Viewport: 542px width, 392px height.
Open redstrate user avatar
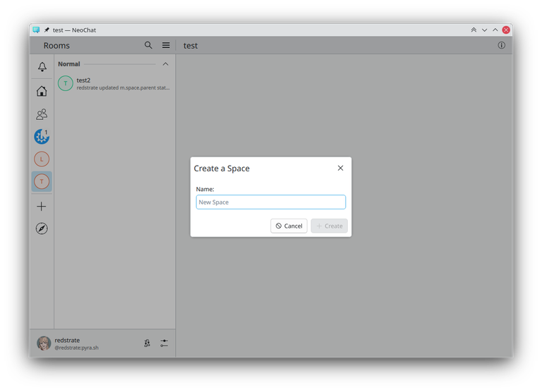(x=44, y=343)
